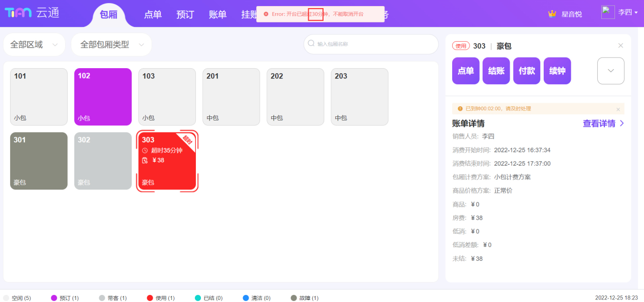The image size is (644, 302).
Task: Click the crown icon beside 星音悦
Action: point(552,14)
